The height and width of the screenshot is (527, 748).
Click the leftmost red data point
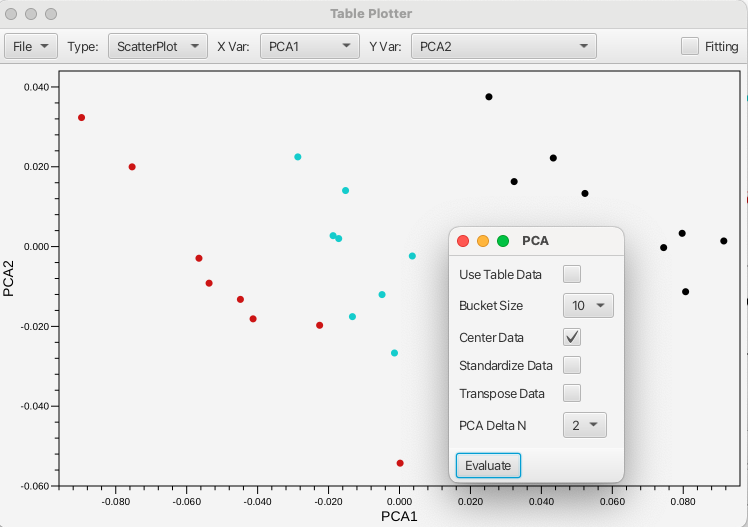(82, 118)
